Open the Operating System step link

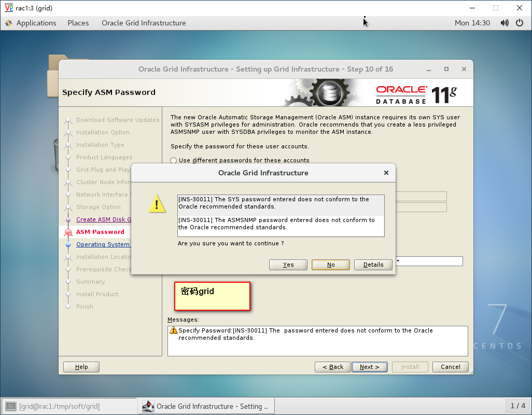[x=103, y=244]
